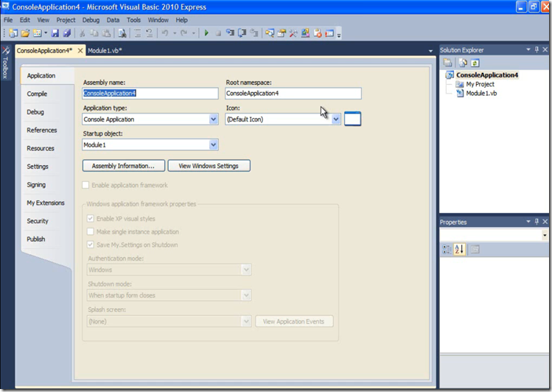Switch to the Module1.vb tab
The image size is (552, 392).
tap(105, 51)
